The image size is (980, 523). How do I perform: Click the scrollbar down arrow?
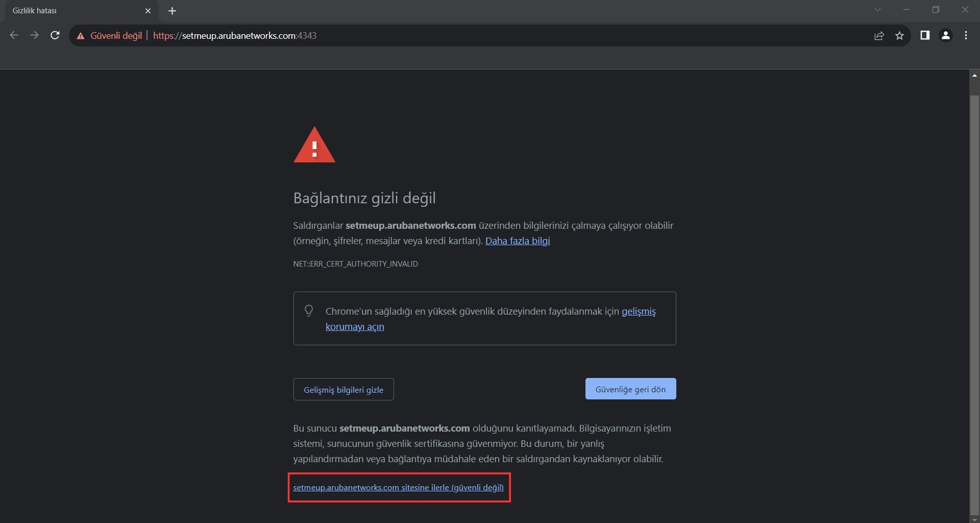click(974, 519)
